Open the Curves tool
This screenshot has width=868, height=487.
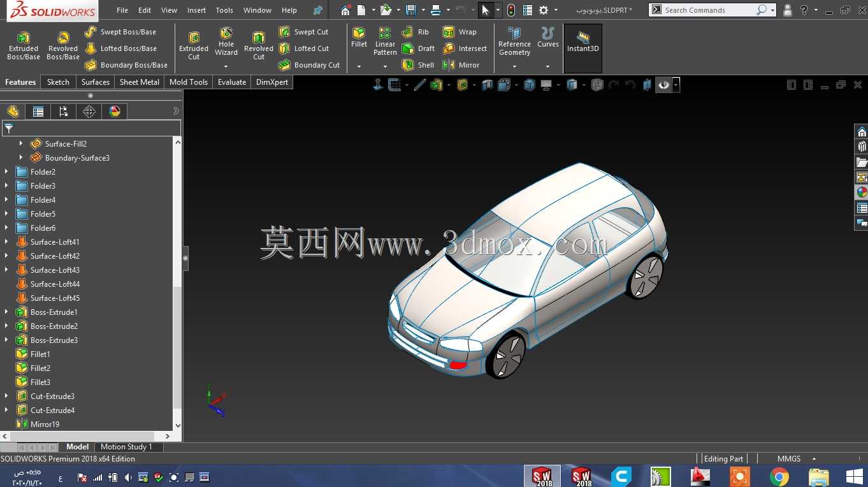coord(547,38)
